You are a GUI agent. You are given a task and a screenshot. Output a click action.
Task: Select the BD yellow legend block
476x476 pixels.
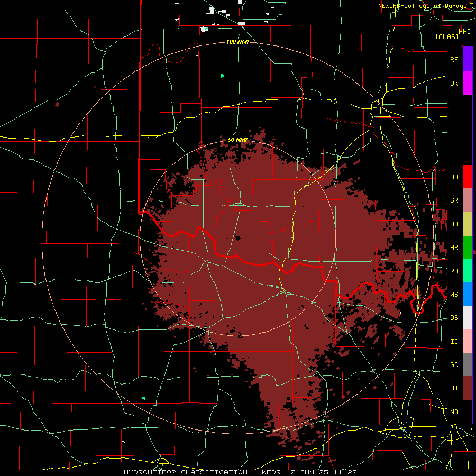(467, 224)
